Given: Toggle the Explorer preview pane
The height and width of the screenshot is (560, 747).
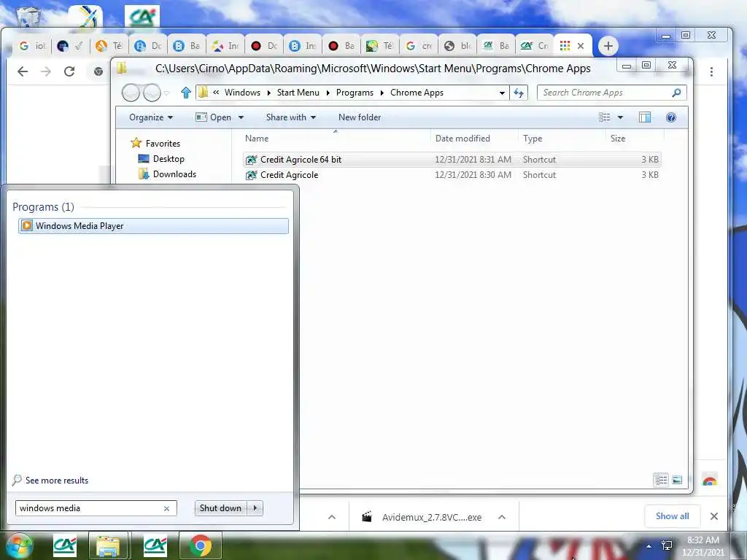Looking at the screenshot, I should click(x=645, y=117).
